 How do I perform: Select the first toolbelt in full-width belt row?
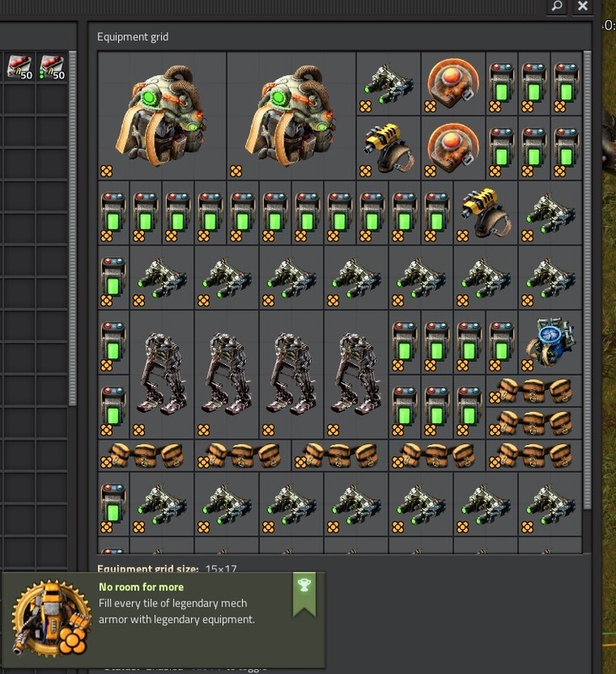pyautogui.click(x=146, y=456)
